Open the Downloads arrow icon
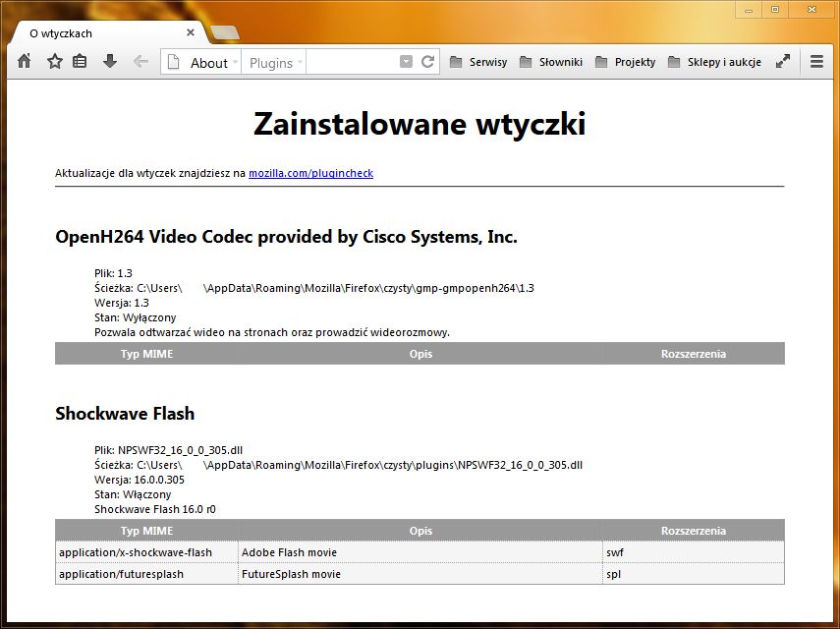Image resolution: width=840 pixels, height=629 pixels. point(110,61)
